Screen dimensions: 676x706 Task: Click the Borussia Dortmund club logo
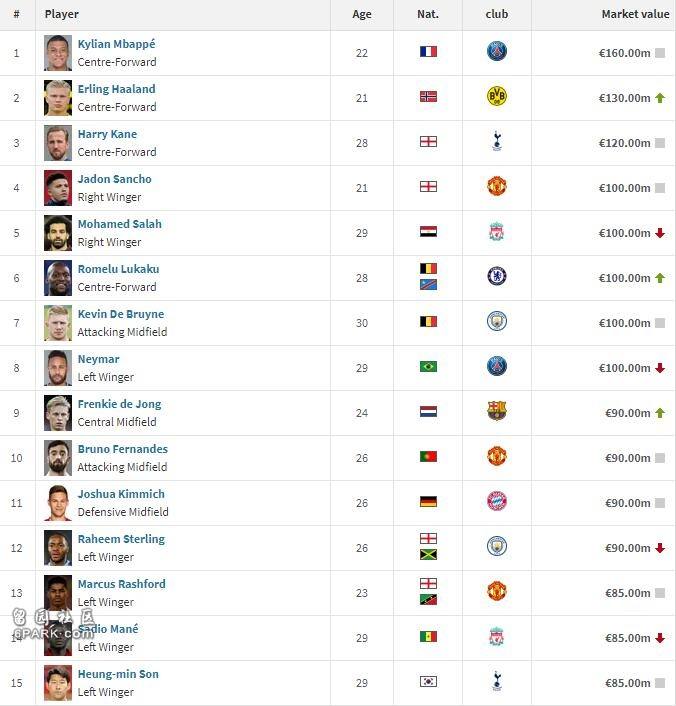497,96
